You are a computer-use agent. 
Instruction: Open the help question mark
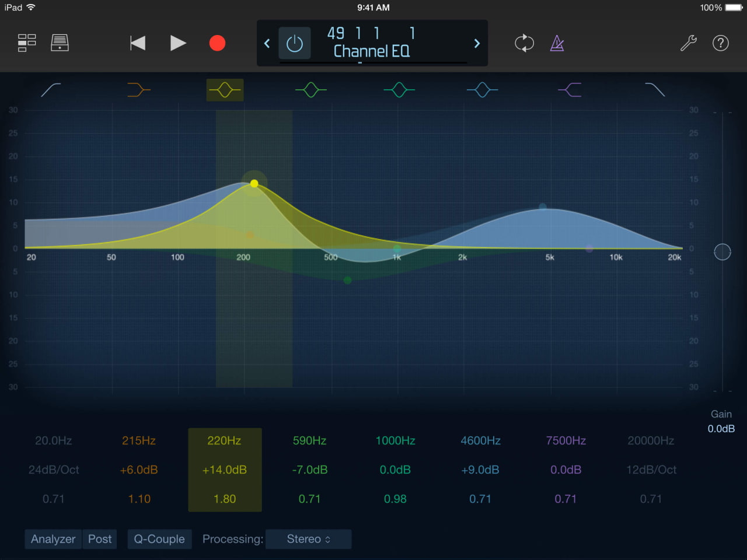coord(721,43)
